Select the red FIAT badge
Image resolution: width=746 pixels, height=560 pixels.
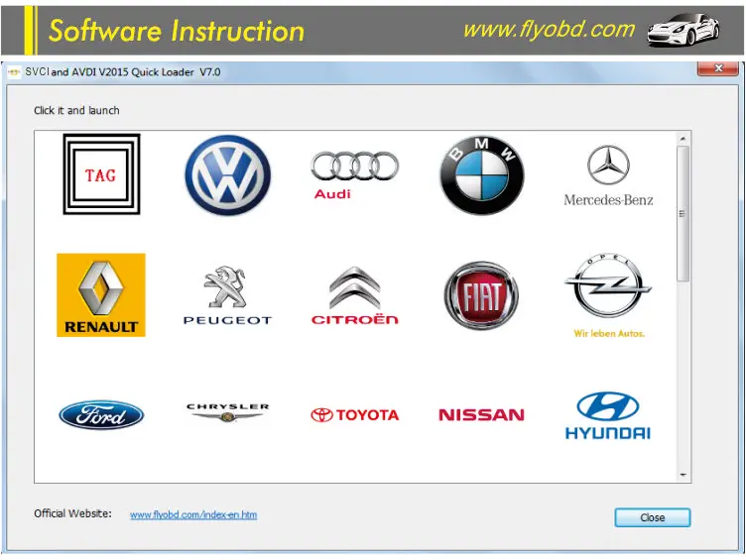tap(481, 295)
